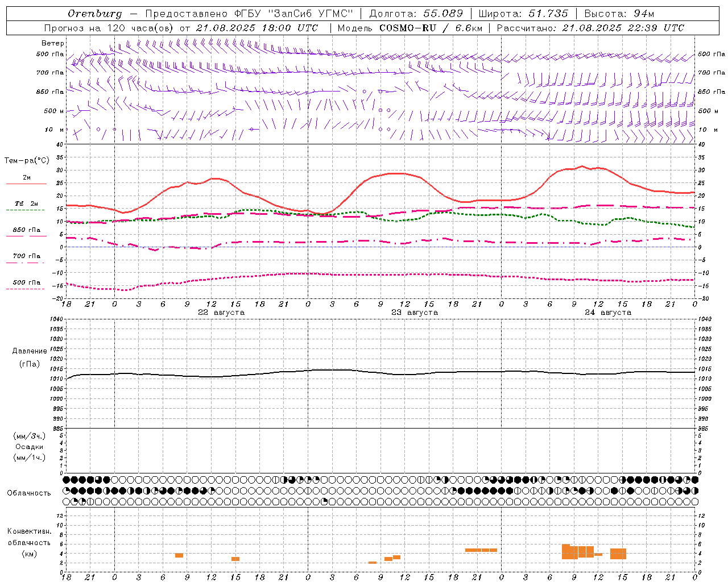Click the '24 августа' date label
The image size is (728, 582).
[608, 313]
